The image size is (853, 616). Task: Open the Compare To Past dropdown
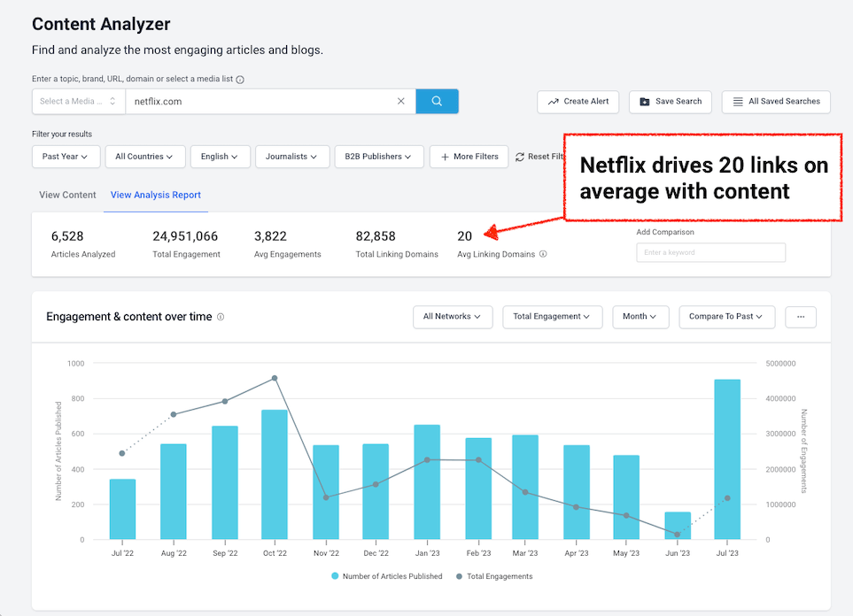click(x=726, y=317)
